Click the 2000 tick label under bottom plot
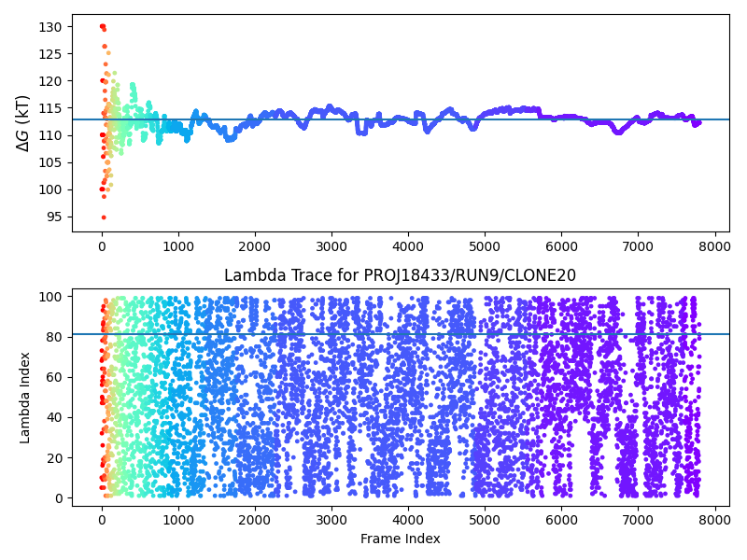This screenshot has height=560, width=747. point(255,518)
